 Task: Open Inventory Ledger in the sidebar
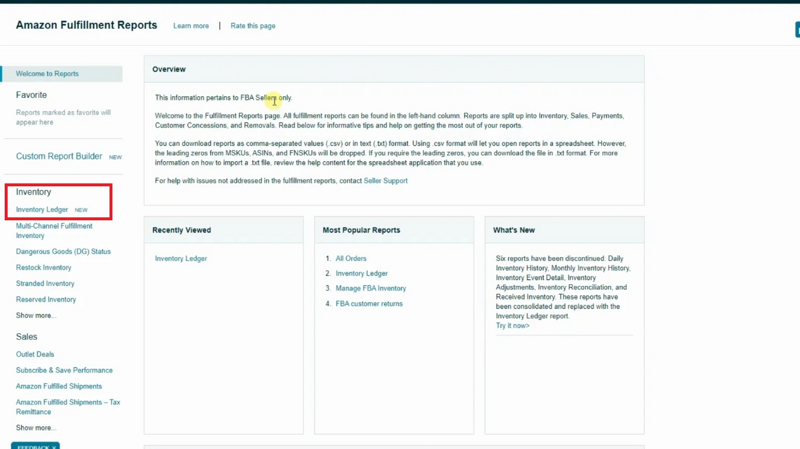pyautogui.click(x=42, y=209)
